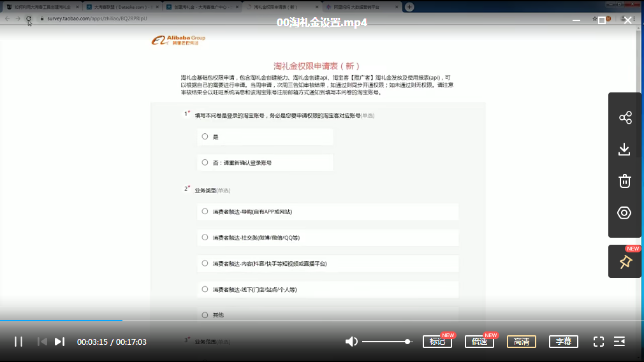Reload the survey page

(x=28, y=18)
